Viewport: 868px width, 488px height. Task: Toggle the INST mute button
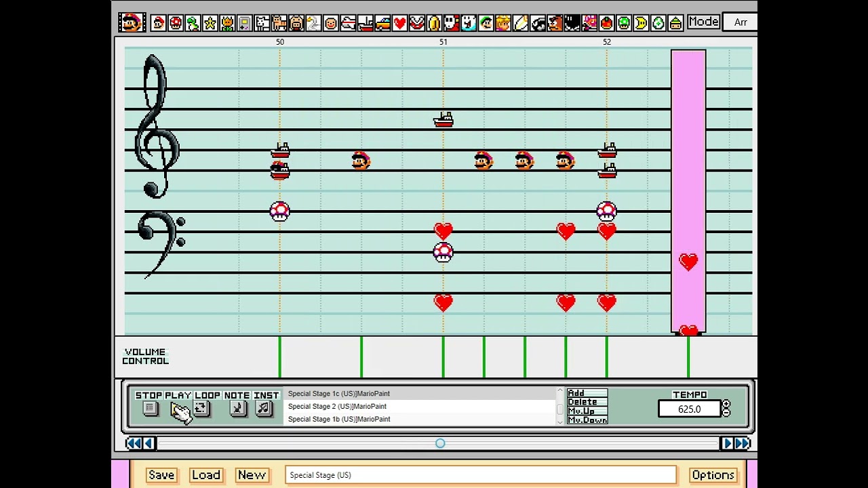(x=264, y=409)
